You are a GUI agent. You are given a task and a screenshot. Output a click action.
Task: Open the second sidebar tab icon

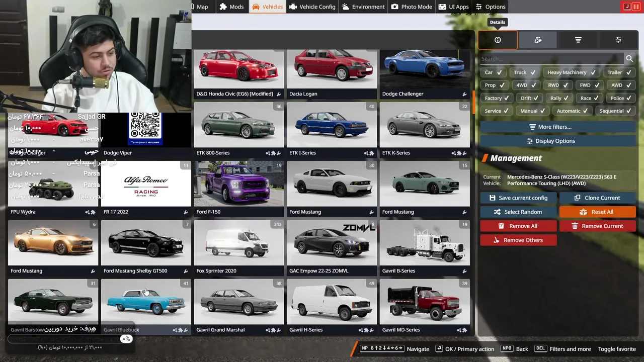pos(538,40)
